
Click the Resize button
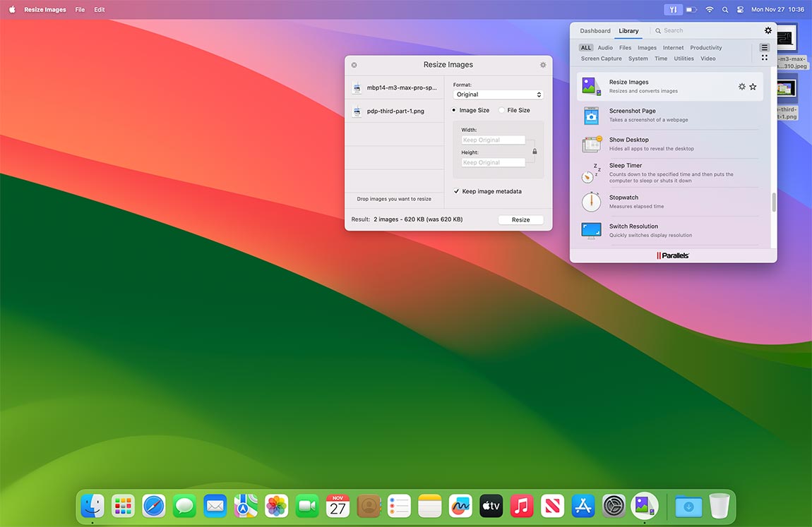[x=520, y=219]
